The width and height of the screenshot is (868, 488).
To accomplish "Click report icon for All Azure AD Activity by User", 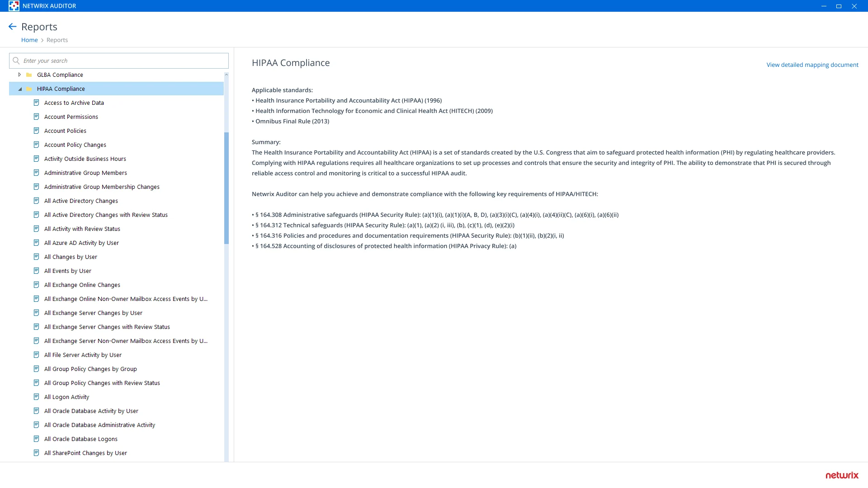I will point(37,243).
